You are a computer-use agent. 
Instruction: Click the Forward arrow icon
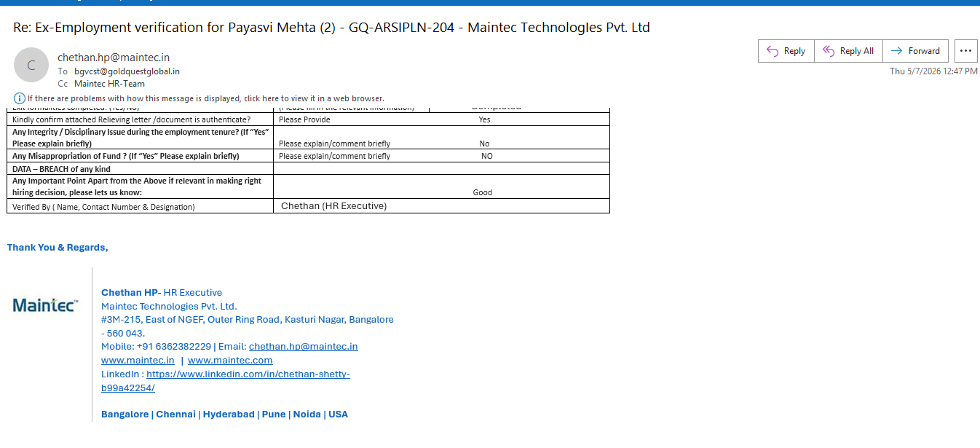[897, 51]
